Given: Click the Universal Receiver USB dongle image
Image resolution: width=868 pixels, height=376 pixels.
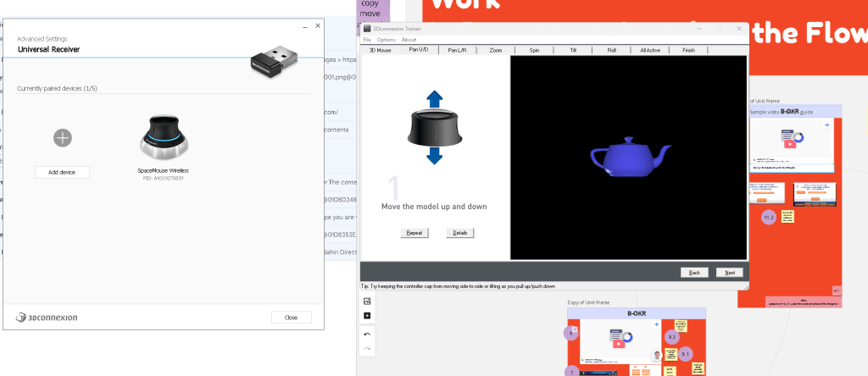Looking at the screenshot, I should tap(273, 63).
